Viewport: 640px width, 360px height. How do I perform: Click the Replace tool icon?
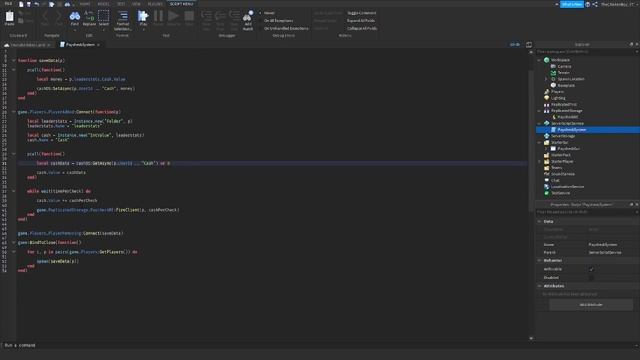click(89, 16)
